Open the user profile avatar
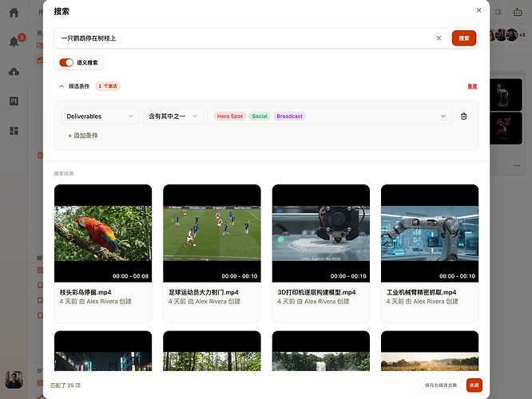This screenshot has width=532, height=399. point(14,380)
